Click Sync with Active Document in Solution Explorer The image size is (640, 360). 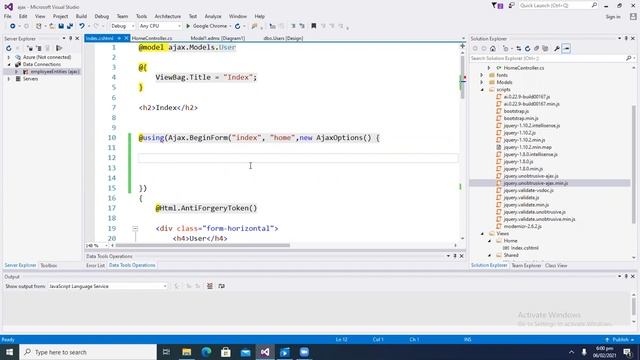[x=519, y=49]
